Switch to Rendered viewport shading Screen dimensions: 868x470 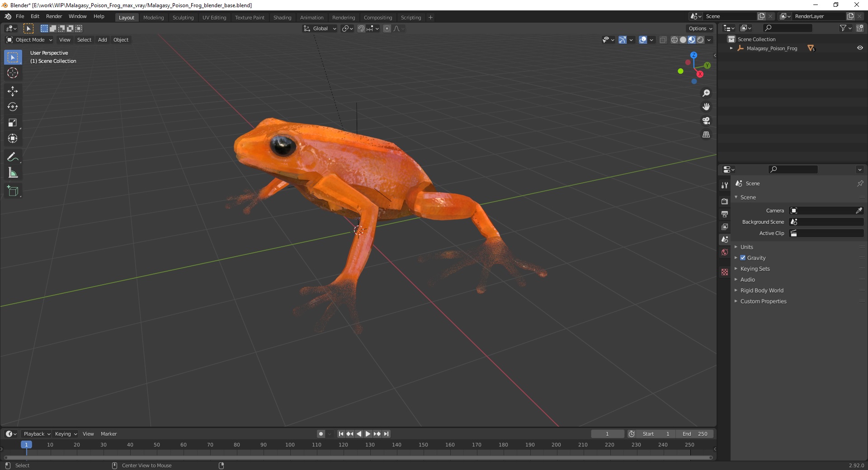pyautogui.click(x=700, y=40)
